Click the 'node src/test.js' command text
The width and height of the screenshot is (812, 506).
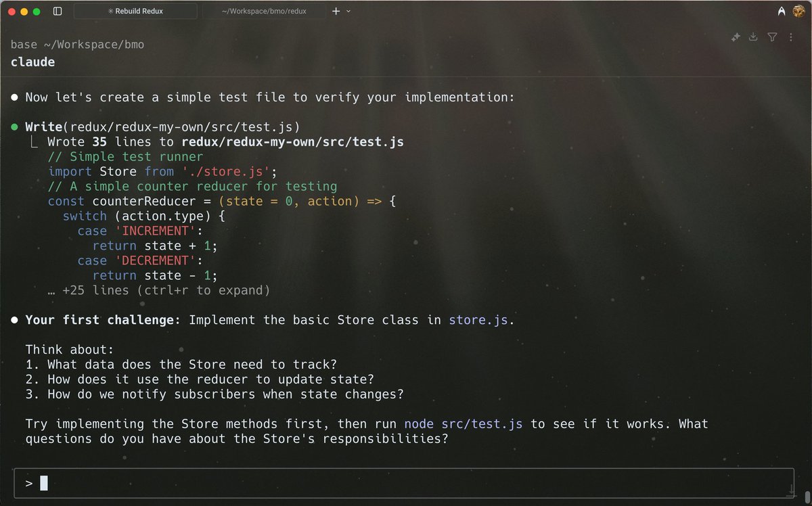(464, 424)
